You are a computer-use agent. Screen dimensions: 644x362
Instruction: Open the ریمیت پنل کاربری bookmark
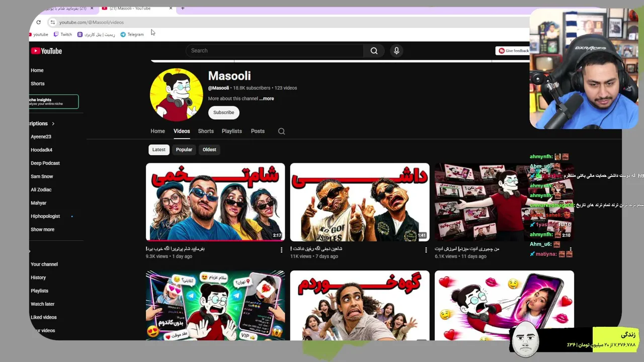(x=96, y=35)
